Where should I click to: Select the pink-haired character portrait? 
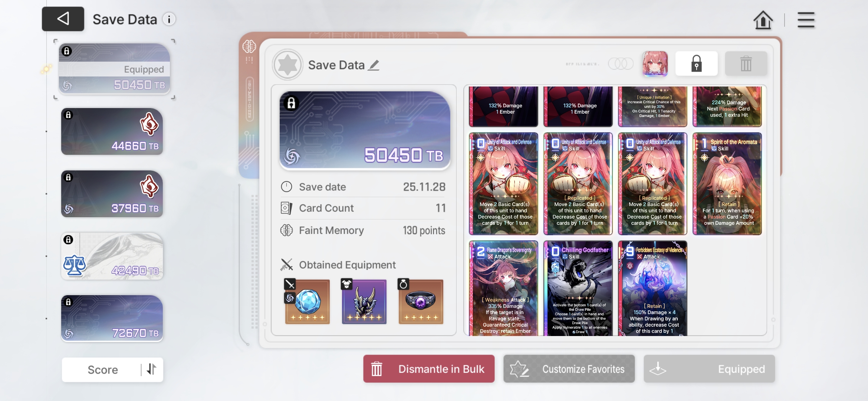(655, 64)
